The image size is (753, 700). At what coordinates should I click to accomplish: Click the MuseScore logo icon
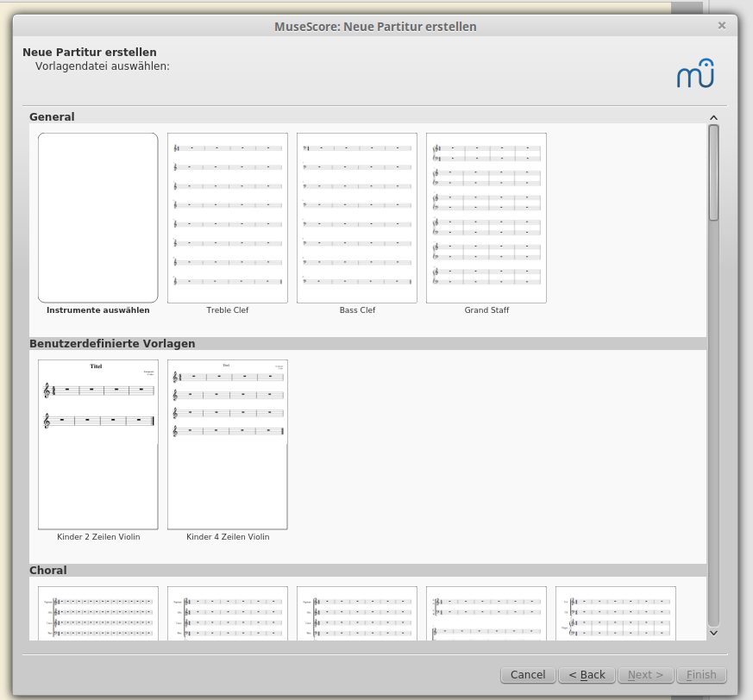pyautogui.click(x=696, y=73)
